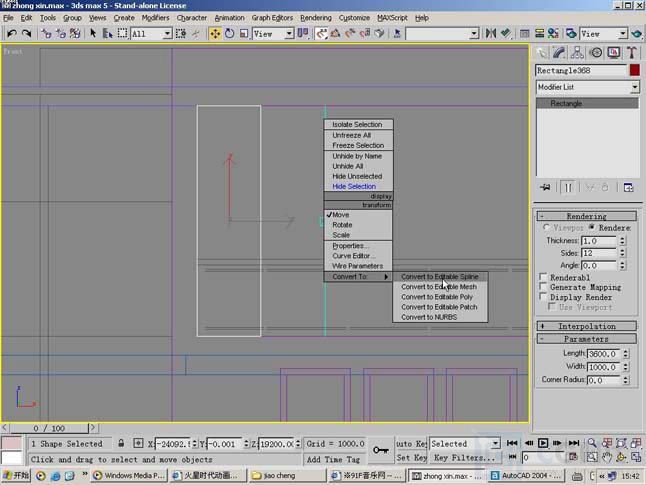Click the Align tool icon

(x=506, y=33)
